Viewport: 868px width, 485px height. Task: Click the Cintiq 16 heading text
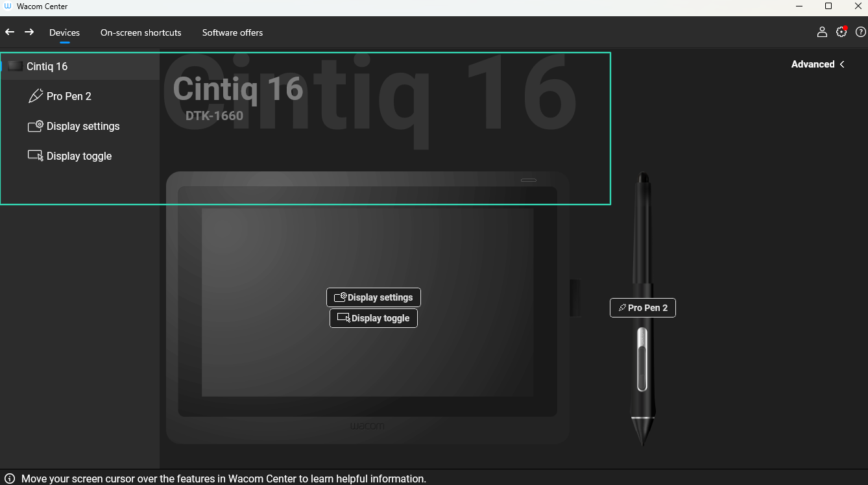click(238, 88)
